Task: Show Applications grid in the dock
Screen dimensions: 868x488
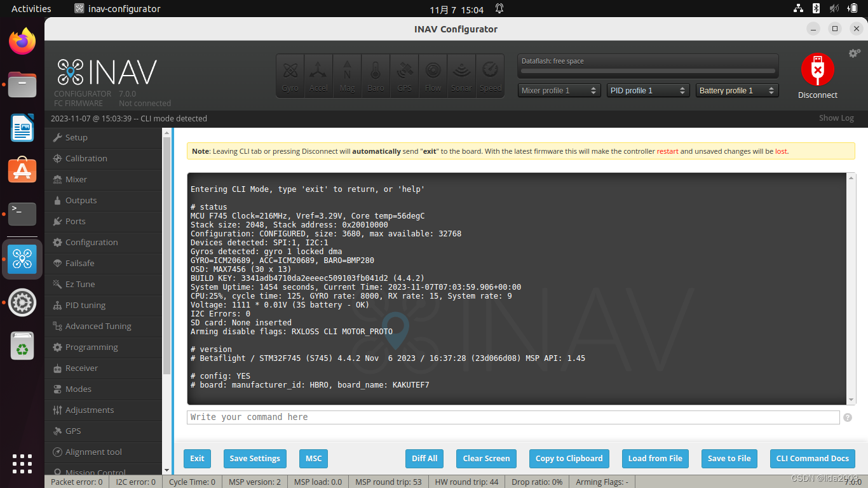Action: (x=22, y=463)
